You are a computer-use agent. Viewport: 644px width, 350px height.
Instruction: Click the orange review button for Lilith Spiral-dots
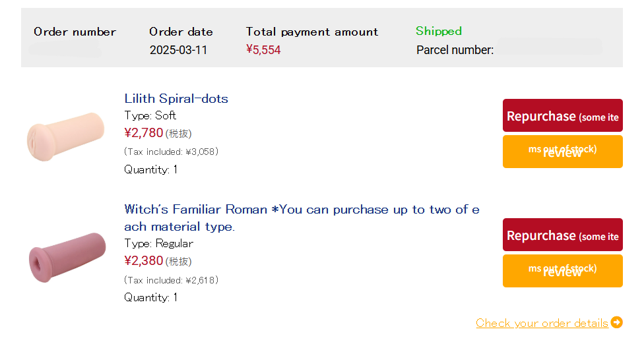[563, 152]
